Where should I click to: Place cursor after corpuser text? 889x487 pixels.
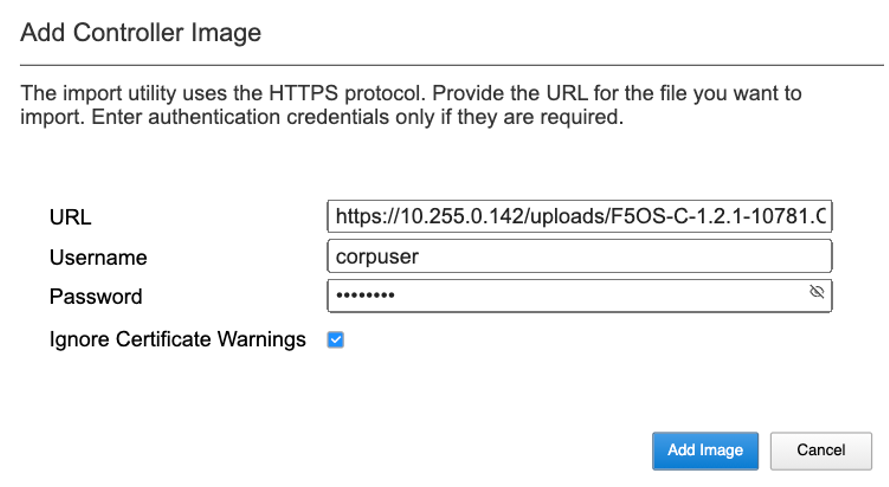point(420,256)
